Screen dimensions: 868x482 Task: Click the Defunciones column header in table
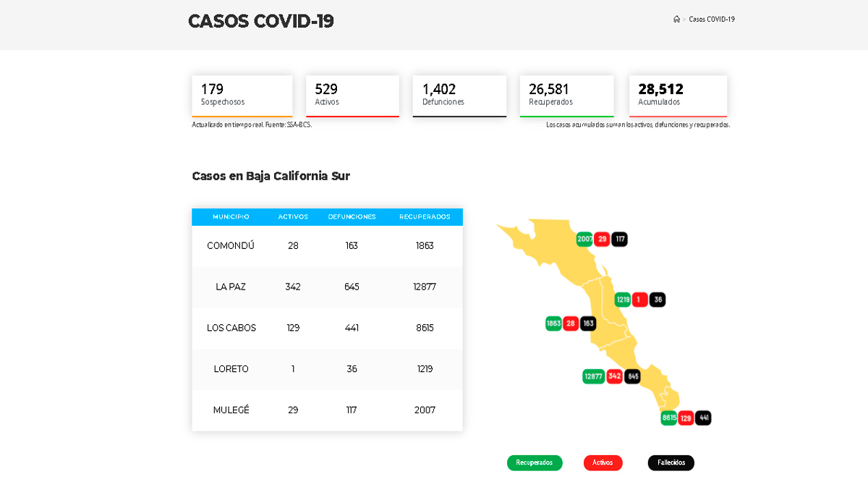[x=352, y=217]
